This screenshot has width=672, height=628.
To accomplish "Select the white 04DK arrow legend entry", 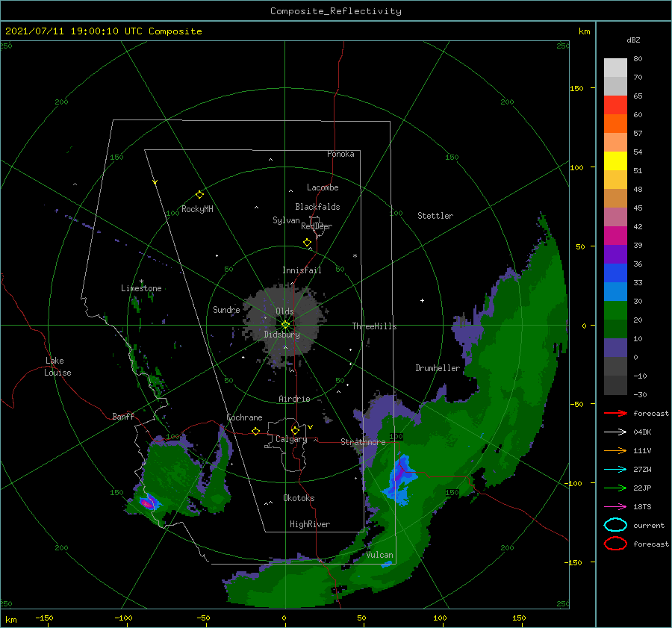I will point(615,432).
